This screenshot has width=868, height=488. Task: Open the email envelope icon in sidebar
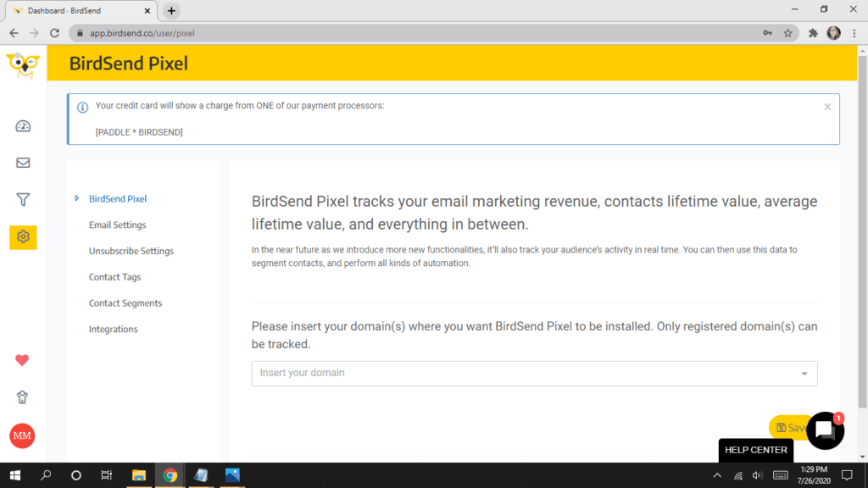[23, 163]
